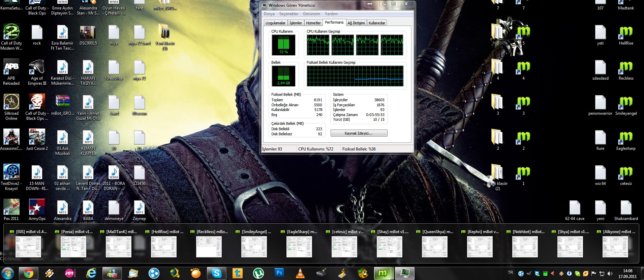
Task: Select Shakrambard file on desktop
Action: tap(626, 210)
